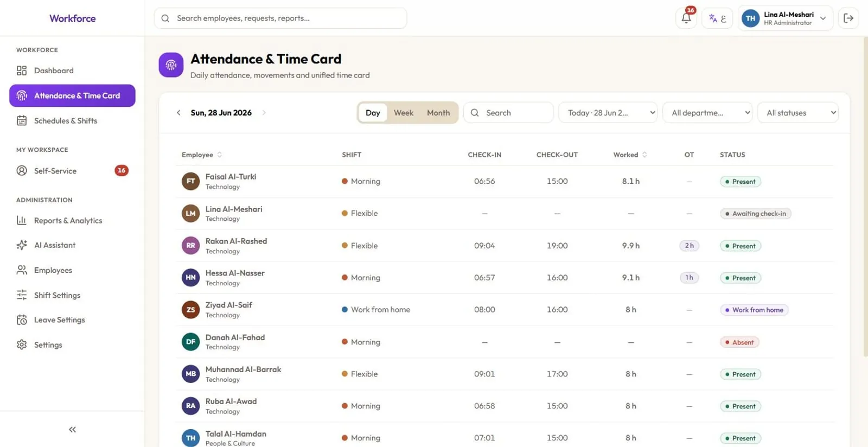Click Danah Al-Fahad's Absent status badge
868x447 pixels.
[x=739, y=342]
